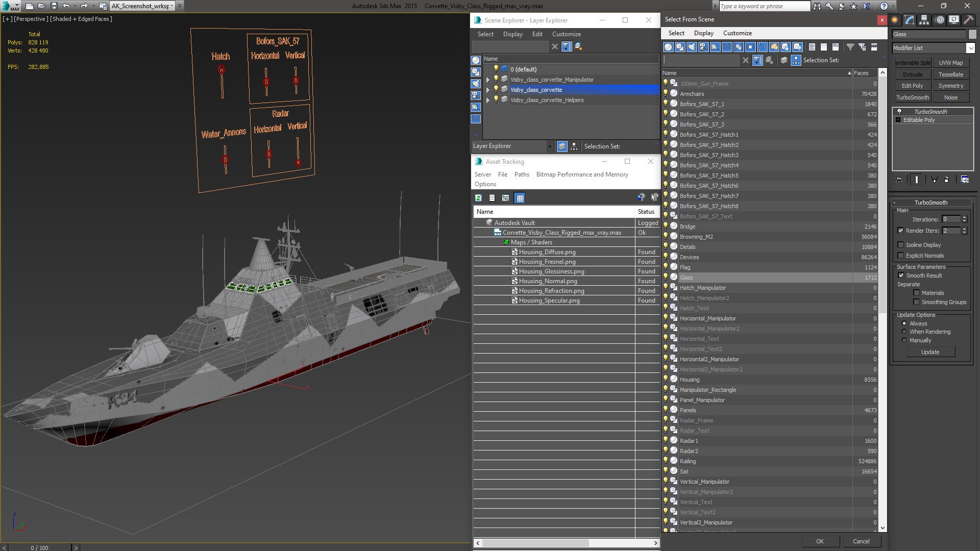Undo the last action with the arrow icon

66,6
